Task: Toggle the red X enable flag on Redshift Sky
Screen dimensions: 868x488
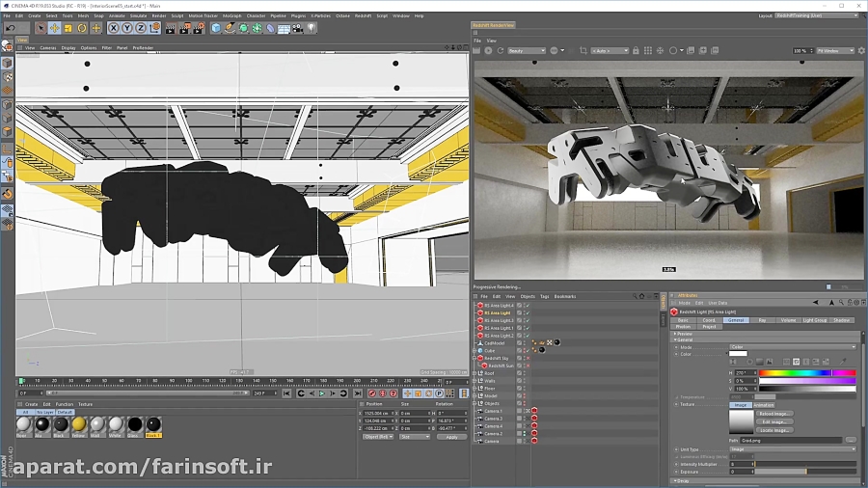Action: click(528, 359)
